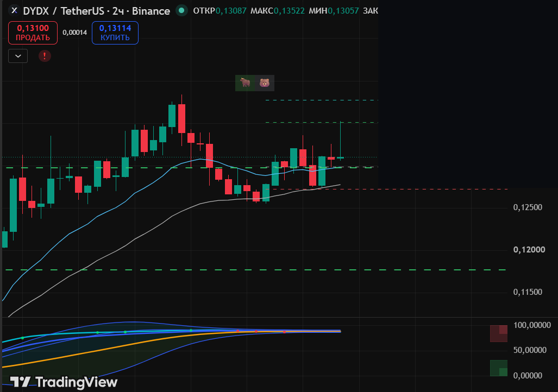Click the green oversold zone swatch
Screen dimensions: 558x392
pyautogui.click(x=499, y=368)
